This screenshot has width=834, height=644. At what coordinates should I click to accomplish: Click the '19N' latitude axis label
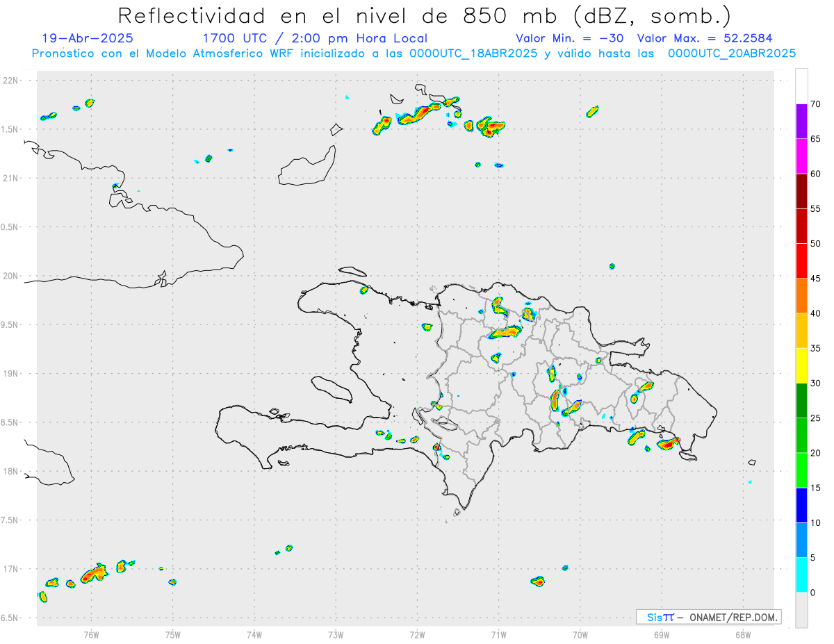pos(12,374)
